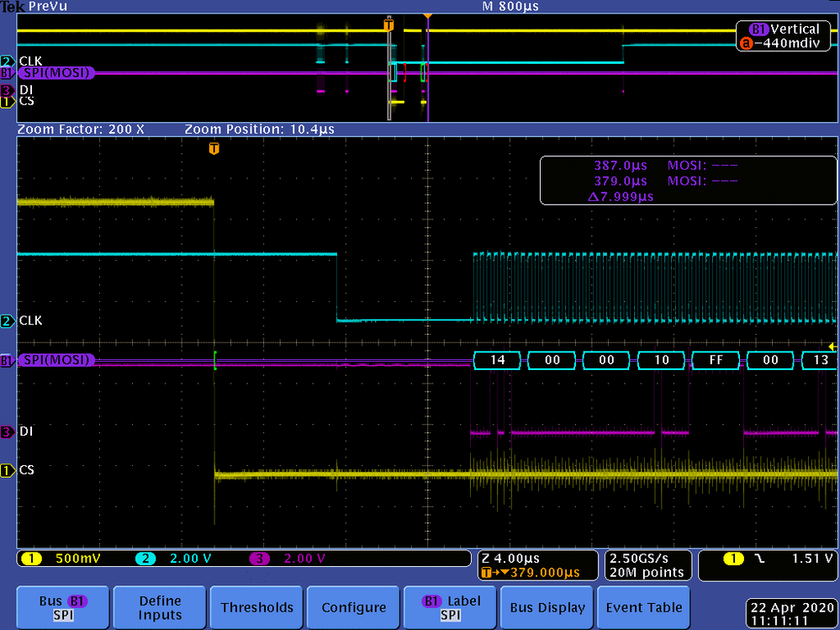Open the Event Table menu

(x=643, y=607)
